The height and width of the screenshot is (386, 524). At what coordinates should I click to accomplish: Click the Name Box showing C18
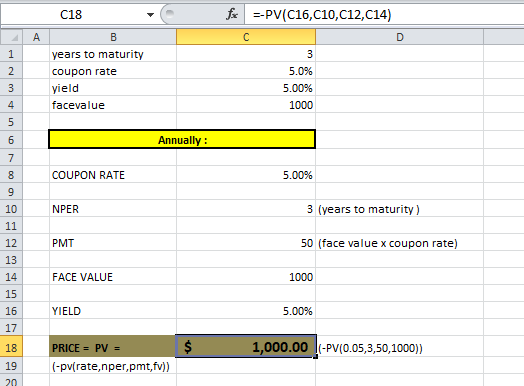point(71,15)
